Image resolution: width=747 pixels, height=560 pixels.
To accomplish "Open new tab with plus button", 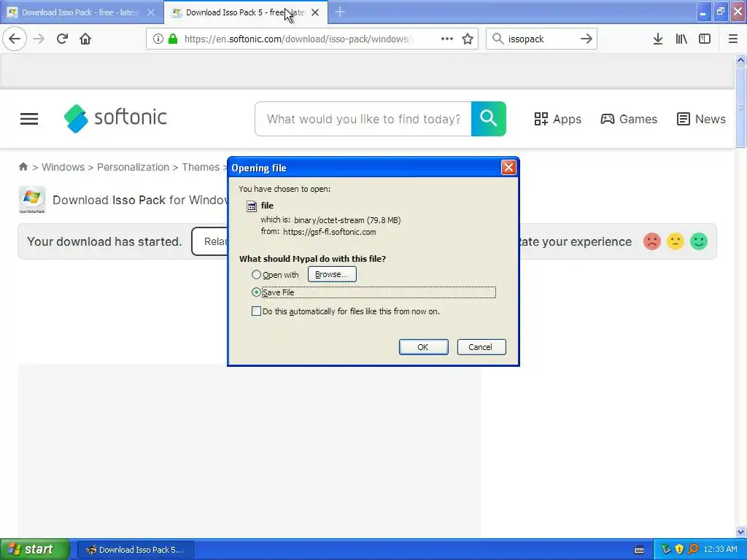I will click(340, 12).
